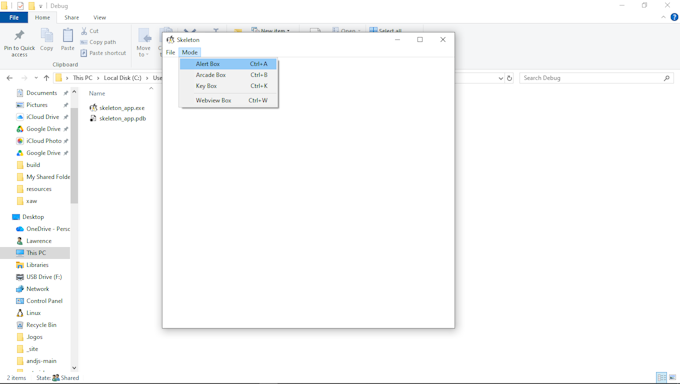This screenshot has width=680, height=384.
Task: Choose Arcade Box menu entry
Action: tap(228, 75)
